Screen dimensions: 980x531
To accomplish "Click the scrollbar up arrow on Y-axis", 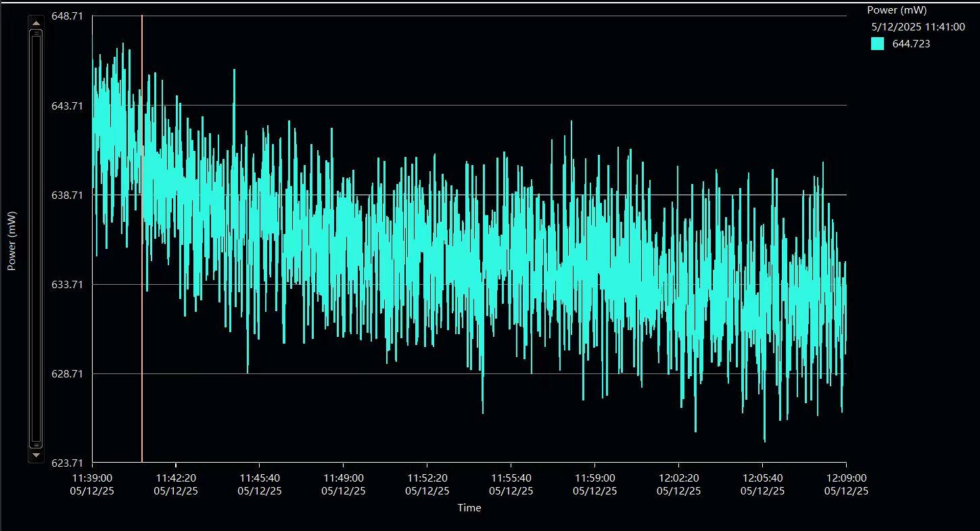I will tap(36, 23).
